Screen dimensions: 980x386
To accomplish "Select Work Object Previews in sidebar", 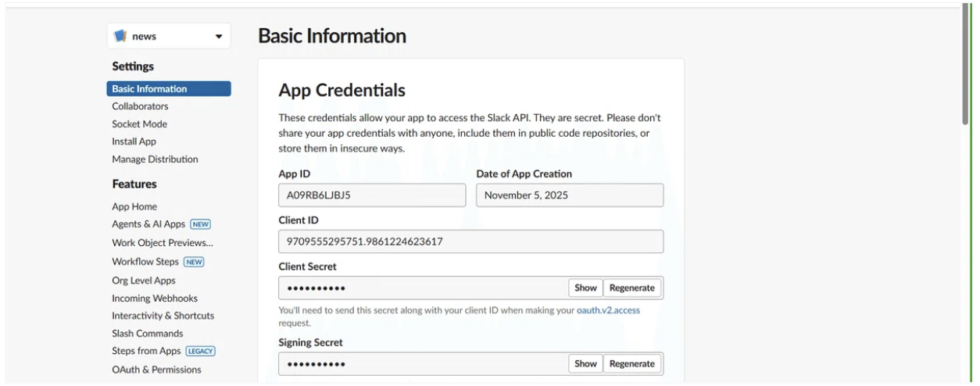I will coord(162,243).
